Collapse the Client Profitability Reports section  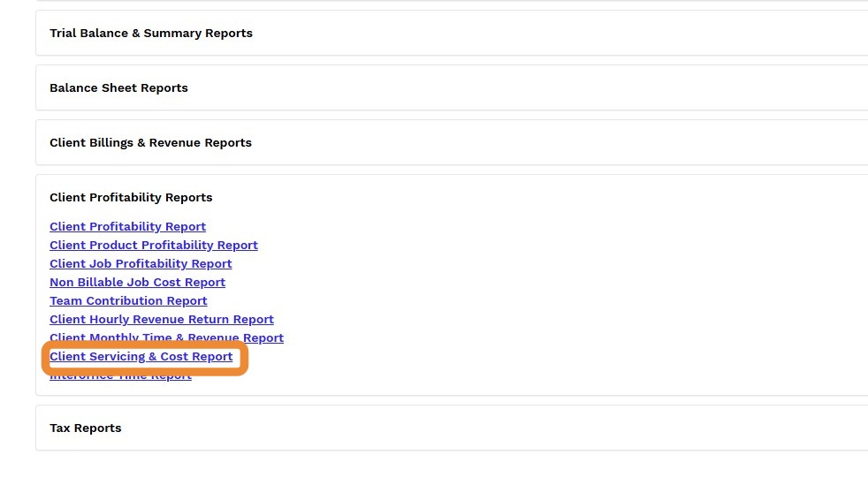click(131, 198)
